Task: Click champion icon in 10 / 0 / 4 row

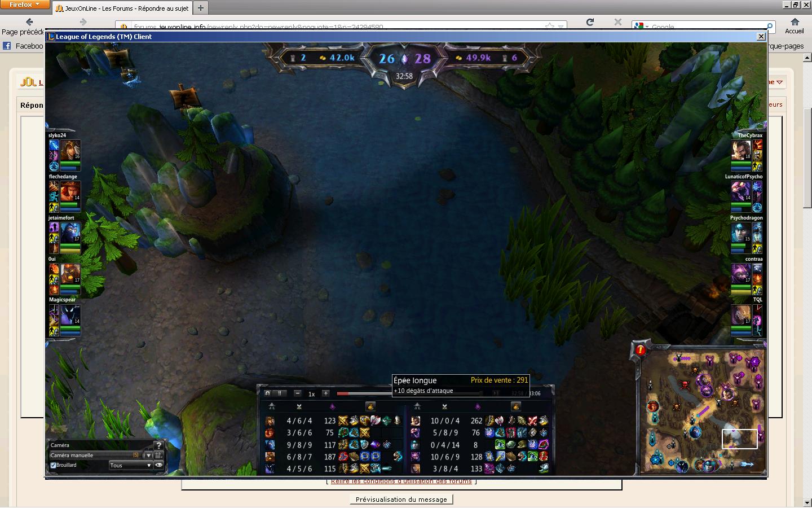Action: click(416, 421)
